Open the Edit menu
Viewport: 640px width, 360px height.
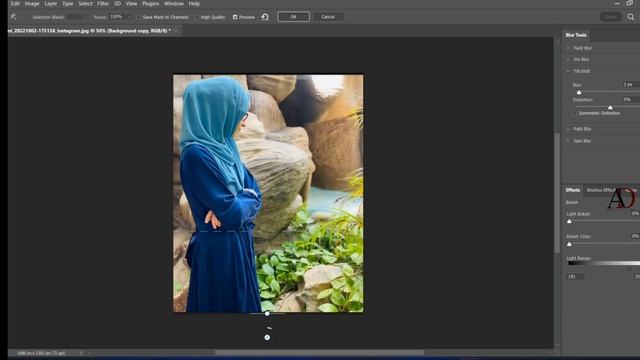pos(15,4)
